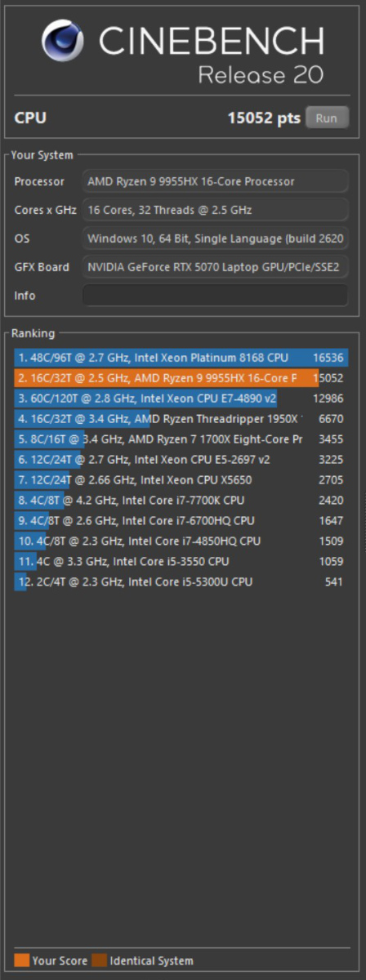Select the Threadripper 1950X ranking entry
366x980 pixels.
(181, 419)
